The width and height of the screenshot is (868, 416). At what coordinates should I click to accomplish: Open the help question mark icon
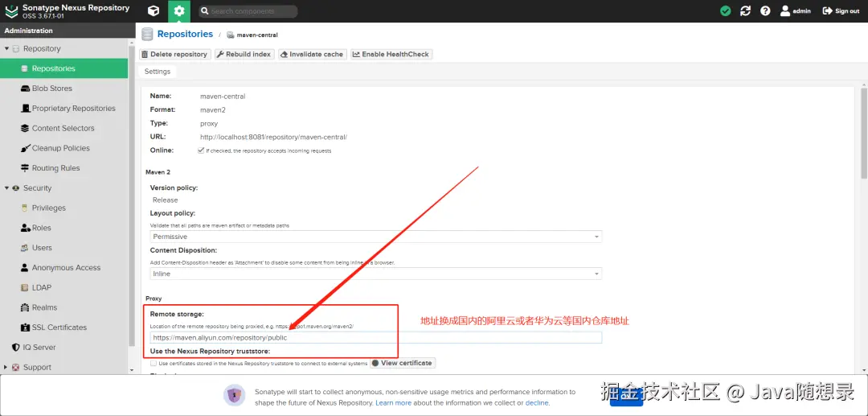[x=765, y=11]
